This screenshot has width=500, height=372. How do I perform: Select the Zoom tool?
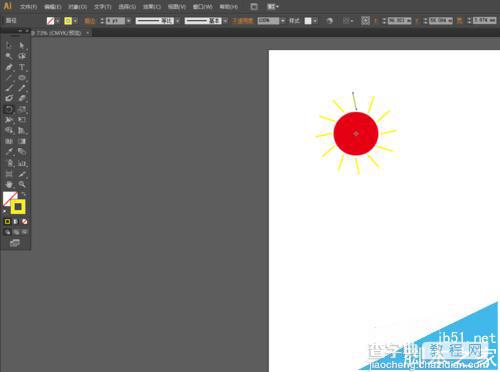pos(22,184)
